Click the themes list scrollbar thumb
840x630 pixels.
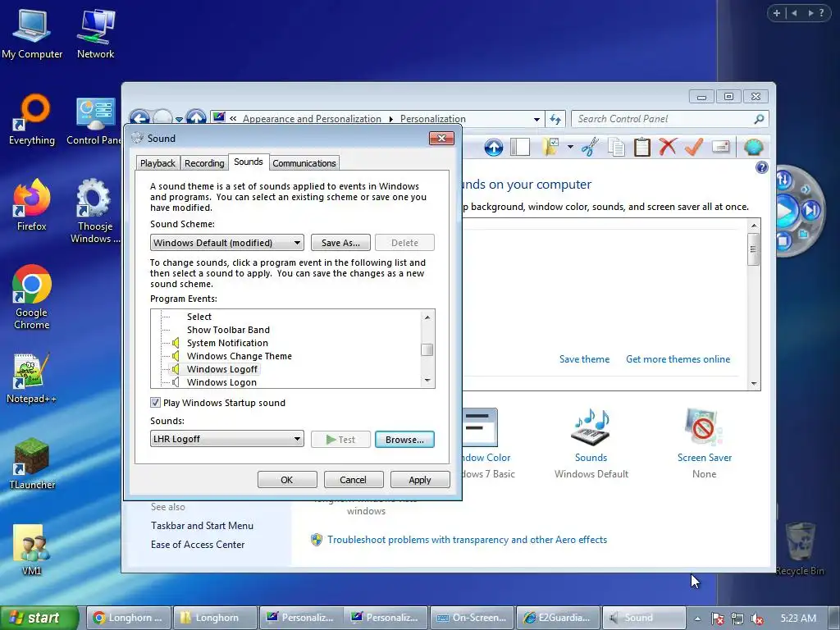point(753,249)
